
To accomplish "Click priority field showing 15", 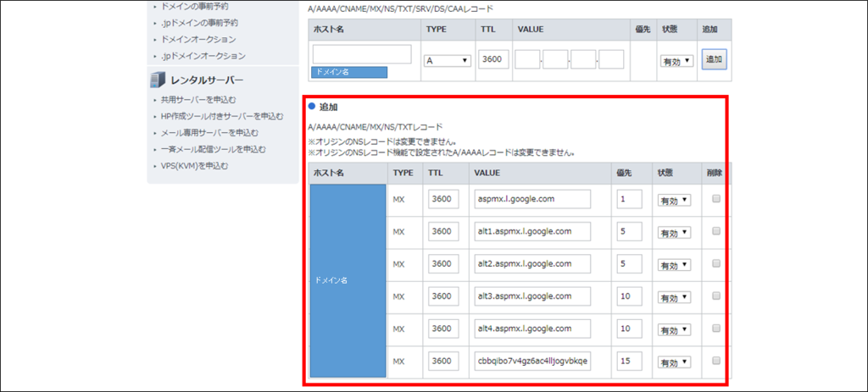I will (x=630, y=361).
